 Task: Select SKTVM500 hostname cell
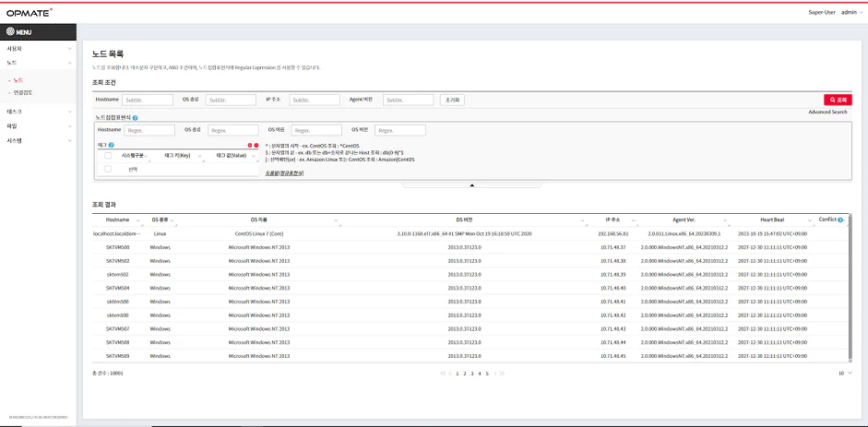[x=118, y=247]
